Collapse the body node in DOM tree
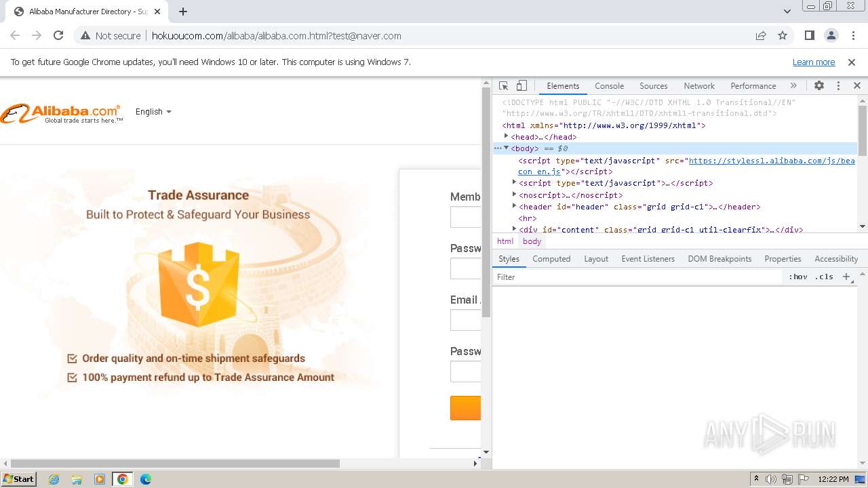 [506, 148]
